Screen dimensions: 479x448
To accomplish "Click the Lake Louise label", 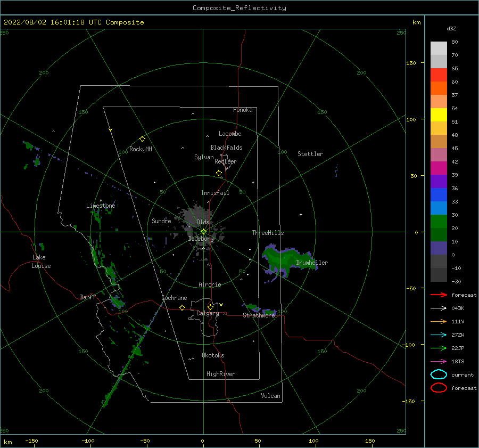I will pyautogui.click(x=41, y=262).
